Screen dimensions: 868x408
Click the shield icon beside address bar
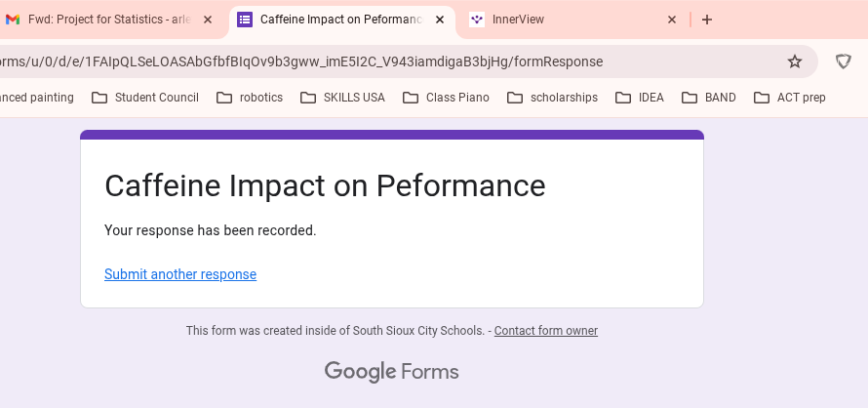[844, 61]
